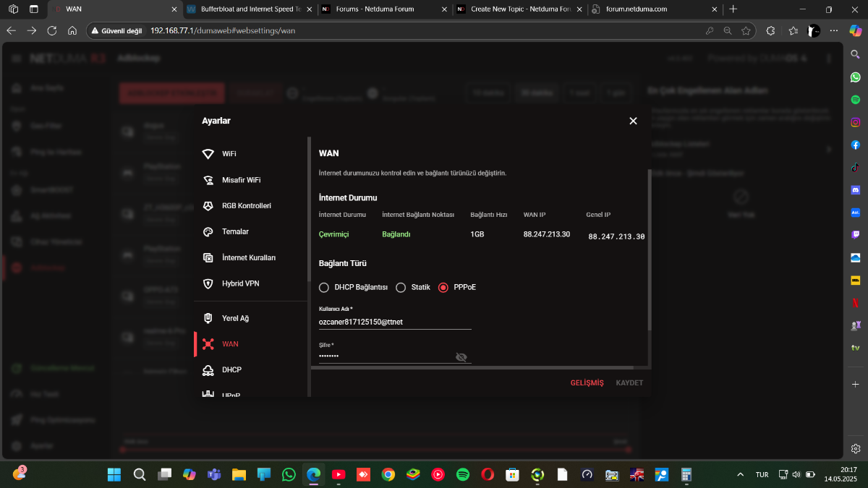This screenshot has width=868, height=488.
Task: Open TikTok in Edge sidebar
Action: point(856,167)
